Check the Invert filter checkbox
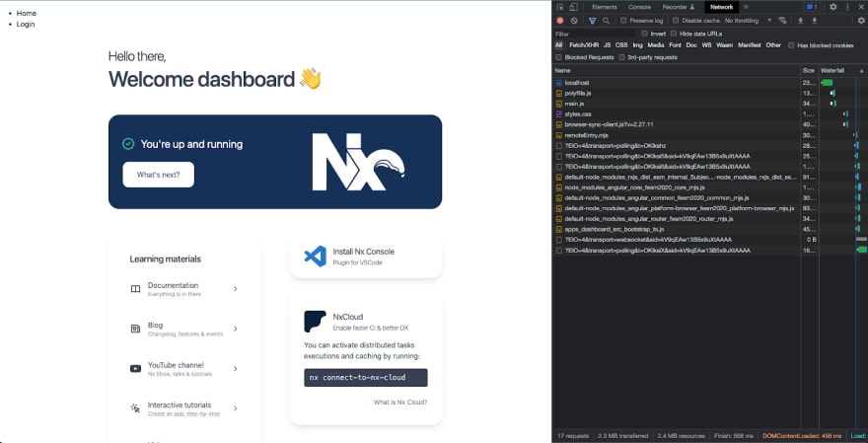868x443 pixels. pos(644,34)
